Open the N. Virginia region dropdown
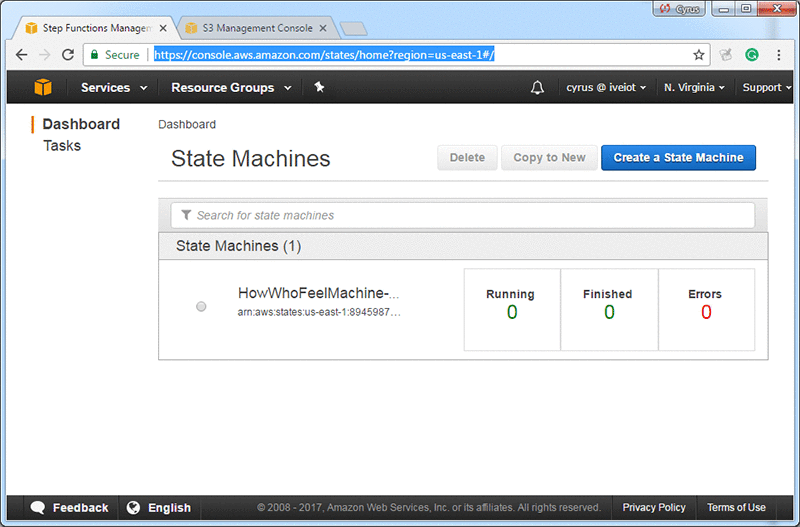The width and height of the screenshot is (800, 527). pos(694,88)
